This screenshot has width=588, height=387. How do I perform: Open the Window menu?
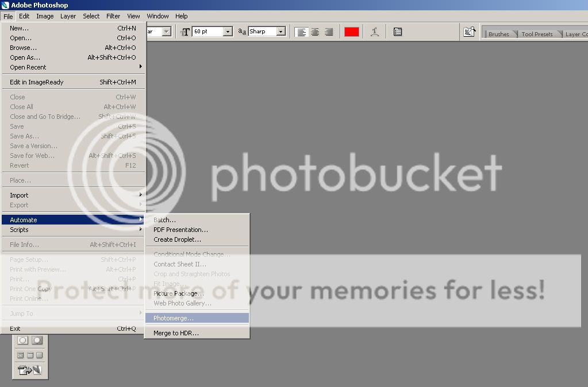click(x=157, y=16)
